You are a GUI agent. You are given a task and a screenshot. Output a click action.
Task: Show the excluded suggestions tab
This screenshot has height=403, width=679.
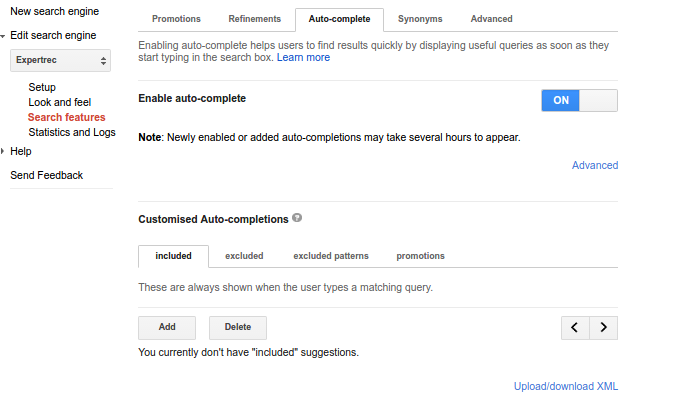point(244,256)
